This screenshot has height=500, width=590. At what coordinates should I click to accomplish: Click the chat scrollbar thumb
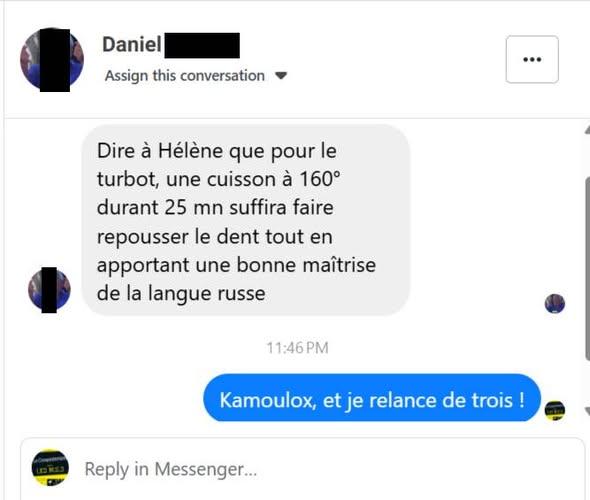pyautogui.click(x=587, y=269)
